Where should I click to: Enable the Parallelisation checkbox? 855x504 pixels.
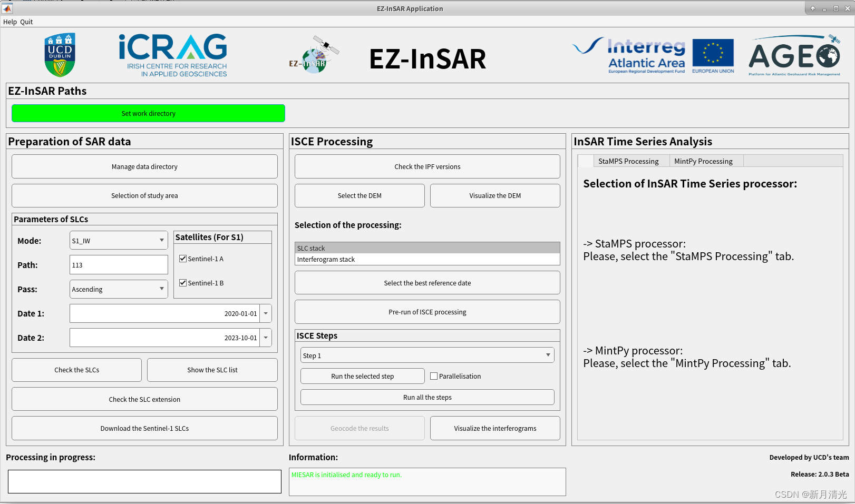click(434, 376)
